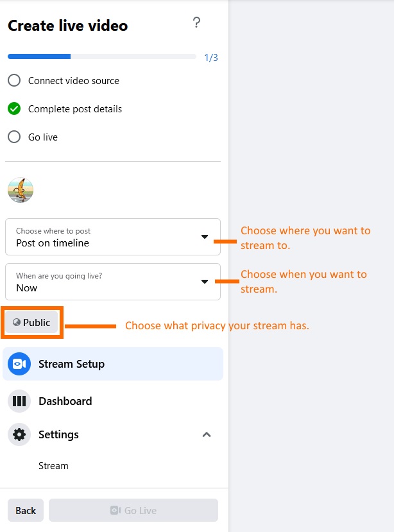
Task: Open the When are you going live dropdown
Action: (113, 282)
